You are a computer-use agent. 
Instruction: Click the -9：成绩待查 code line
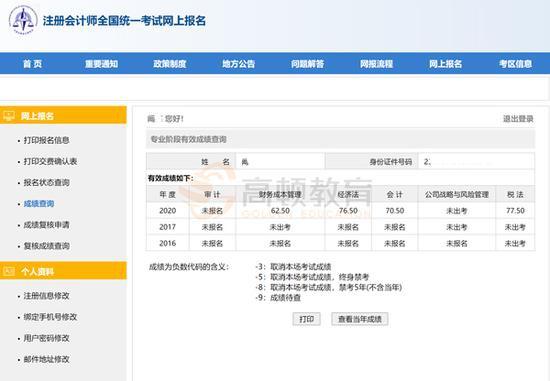[278, 298]
